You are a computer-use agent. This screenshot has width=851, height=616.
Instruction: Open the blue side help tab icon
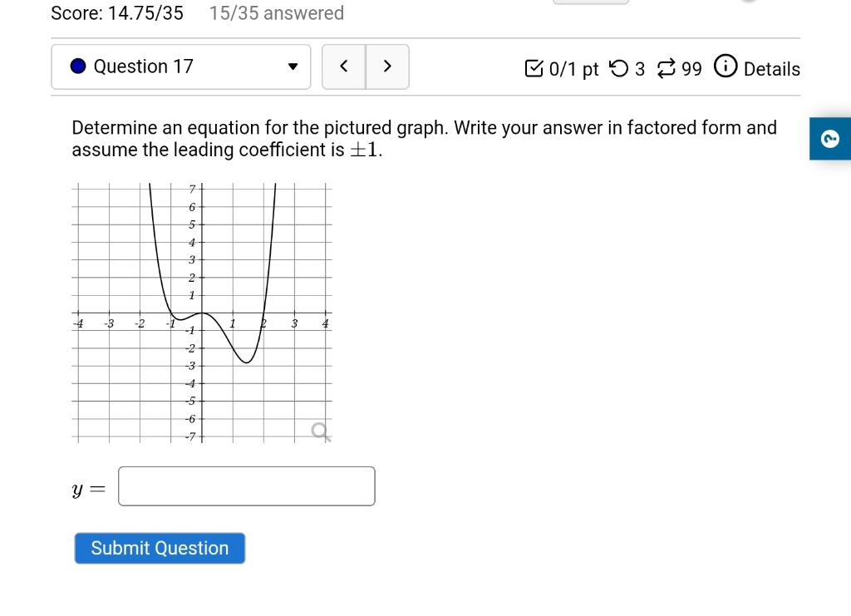(x=830, y=139)
